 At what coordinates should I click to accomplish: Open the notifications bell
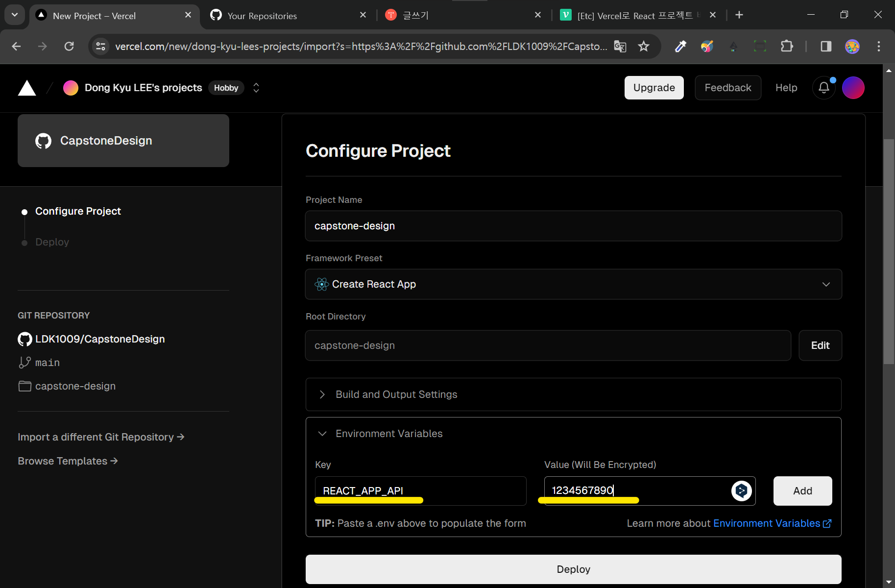pyautogui.click(x=824, y=88)
